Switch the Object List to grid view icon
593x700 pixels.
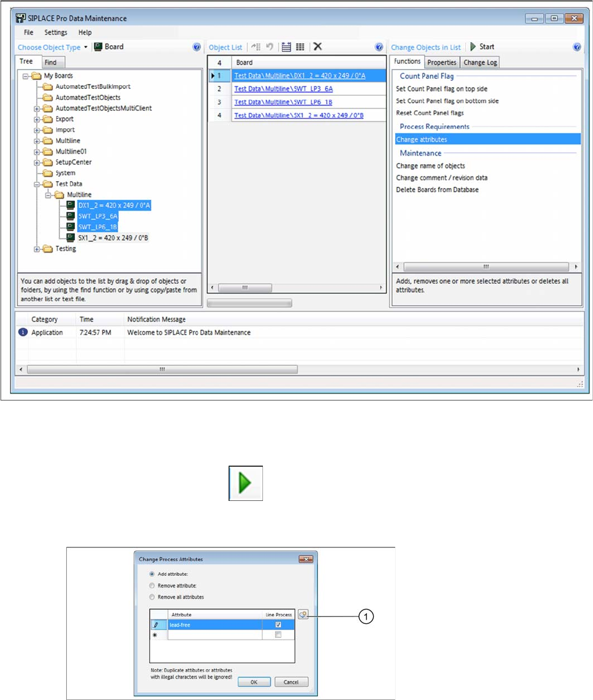pos(300,47)
